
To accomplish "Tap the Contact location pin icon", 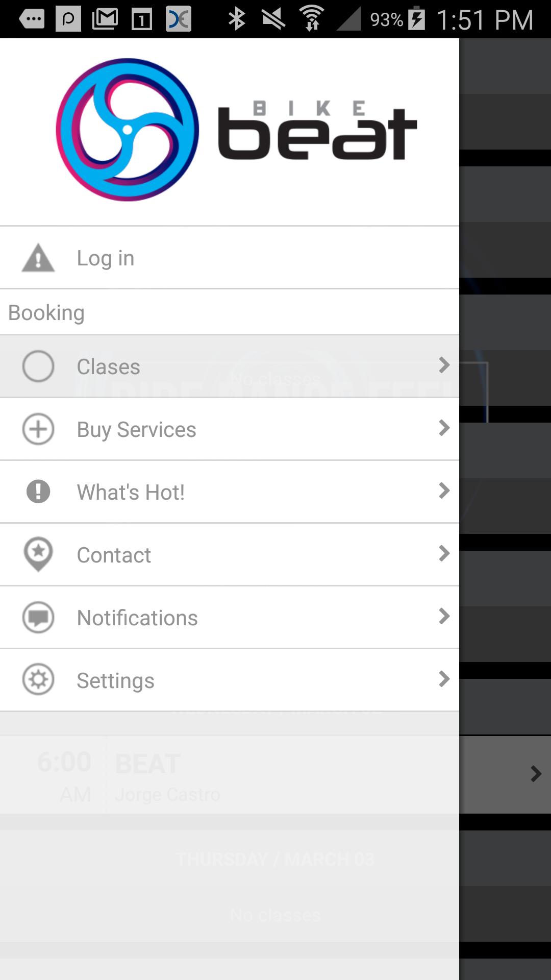I will coord(38,554).
